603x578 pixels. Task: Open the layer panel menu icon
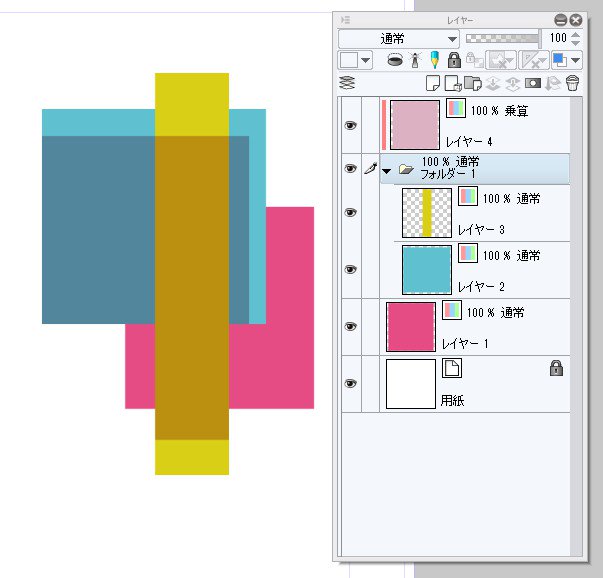[345, 20]
